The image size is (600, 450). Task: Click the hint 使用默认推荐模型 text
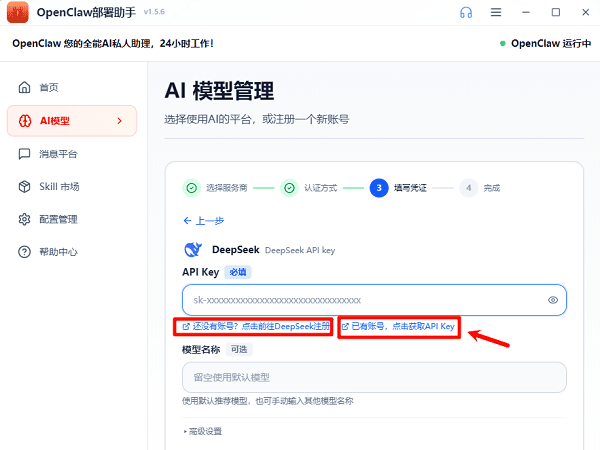coord(267,401)
